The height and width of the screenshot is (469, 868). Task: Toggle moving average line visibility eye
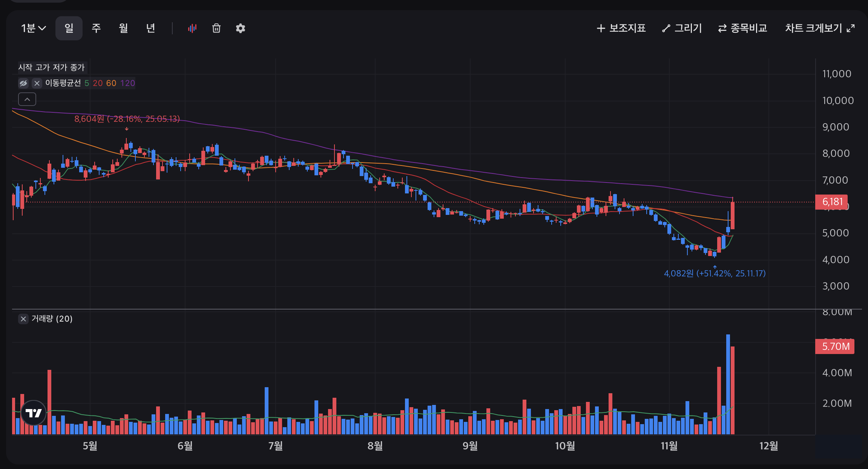[x=23, y=83]
